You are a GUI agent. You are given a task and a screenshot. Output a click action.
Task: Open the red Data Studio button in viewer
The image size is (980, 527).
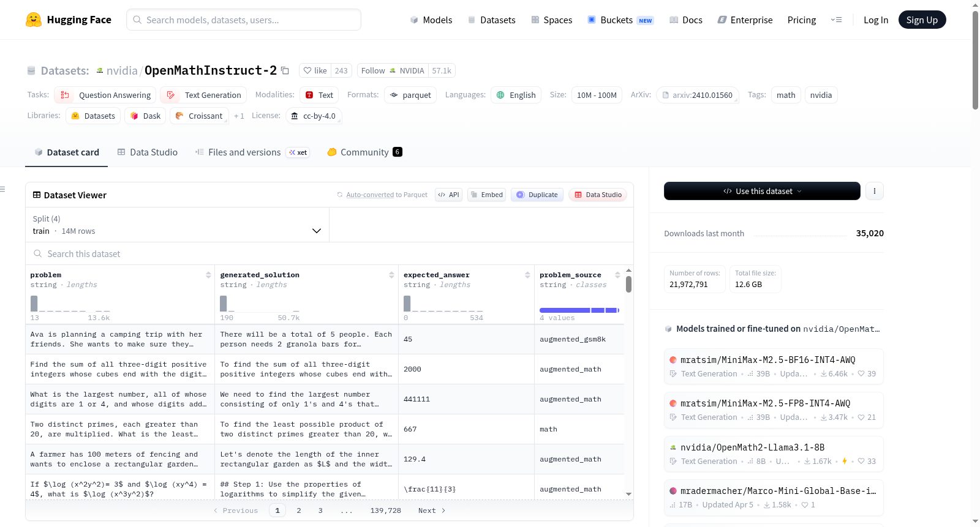tap(598, 195)
